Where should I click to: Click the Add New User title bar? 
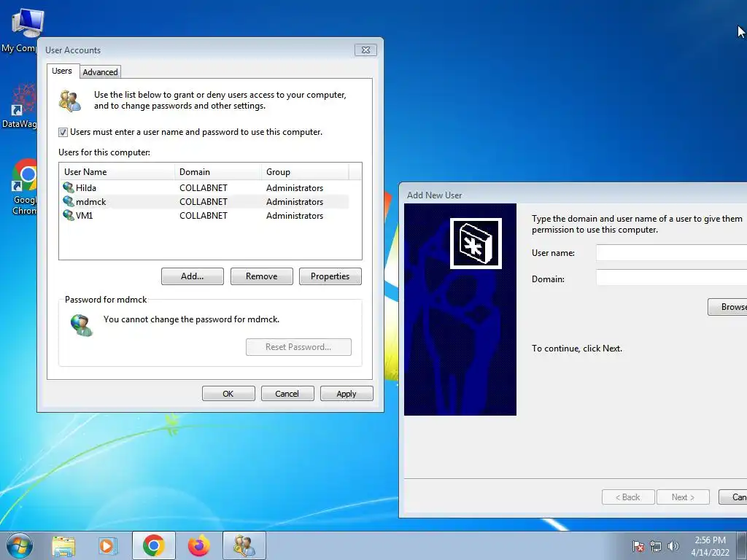click(573, 195)
